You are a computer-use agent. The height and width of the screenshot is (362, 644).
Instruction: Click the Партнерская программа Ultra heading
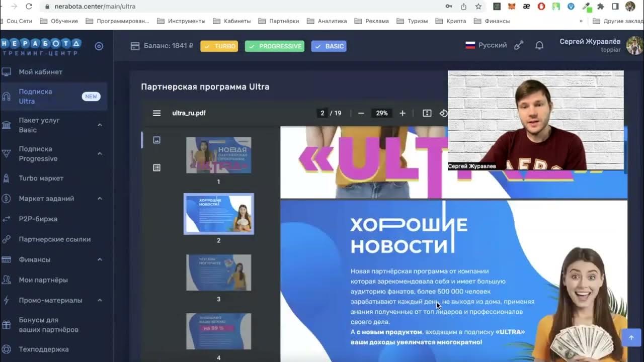point(205,87)
